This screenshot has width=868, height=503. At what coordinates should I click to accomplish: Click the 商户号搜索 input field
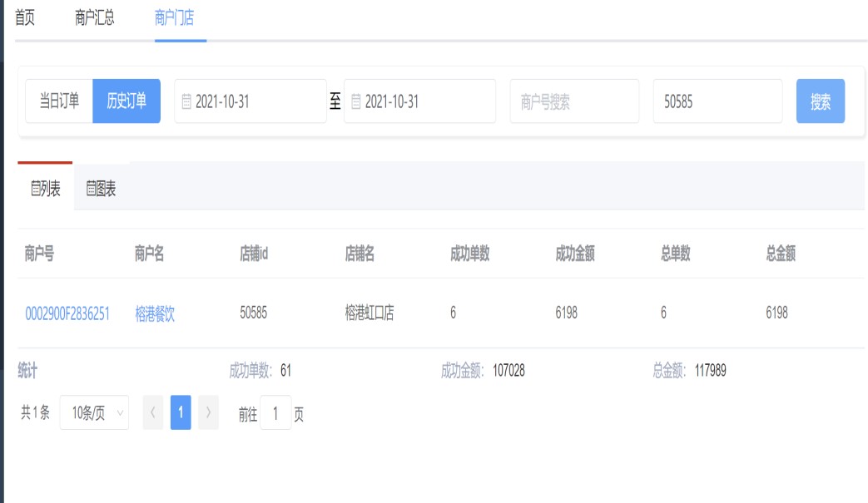574,101
